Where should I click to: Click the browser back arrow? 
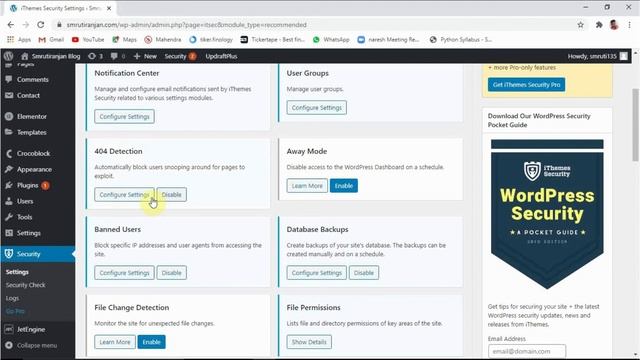pyautogui.click(x=11, y=25)
